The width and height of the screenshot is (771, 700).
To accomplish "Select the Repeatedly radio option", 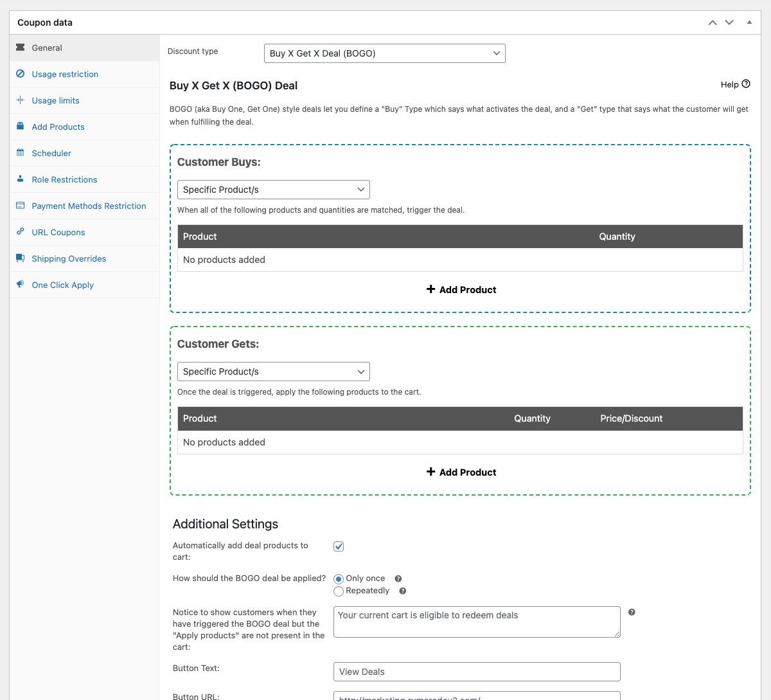I will point(339,591).
